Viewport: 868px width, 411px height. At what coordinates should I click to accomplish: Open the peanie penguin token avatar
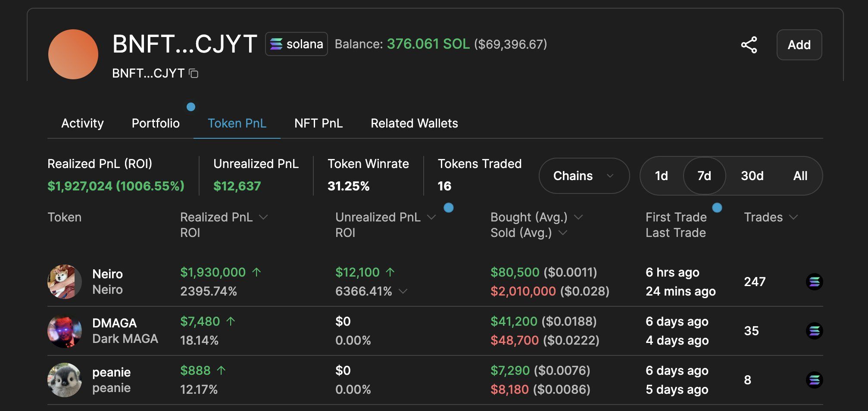[64, 380]
